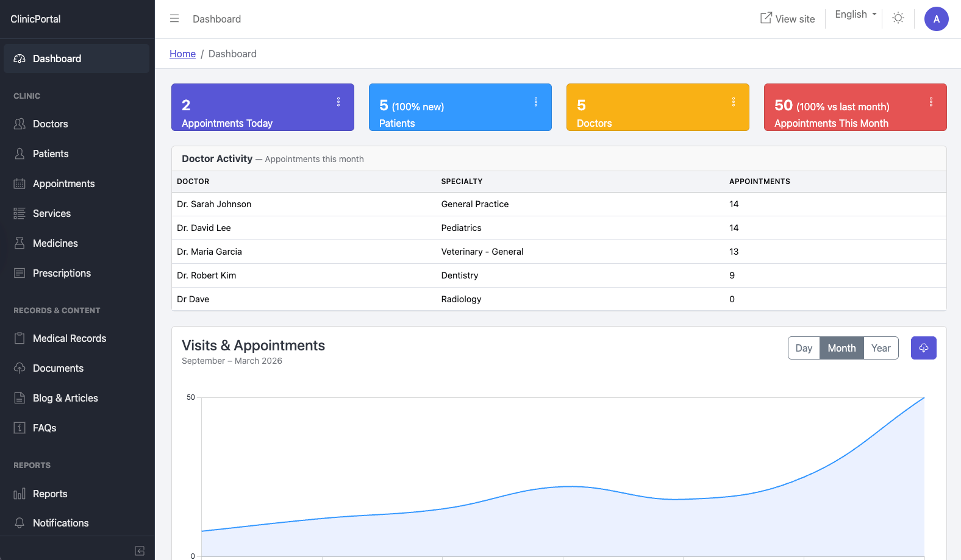Click the View site link
This screenshot has width=961, height=560.
[787, 19]
